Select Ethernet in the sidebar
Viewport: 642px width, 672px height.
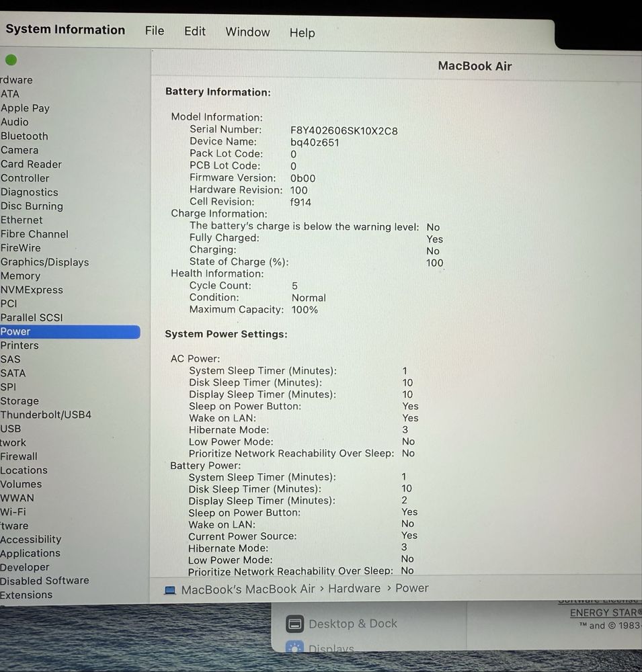tap(22, 220)
